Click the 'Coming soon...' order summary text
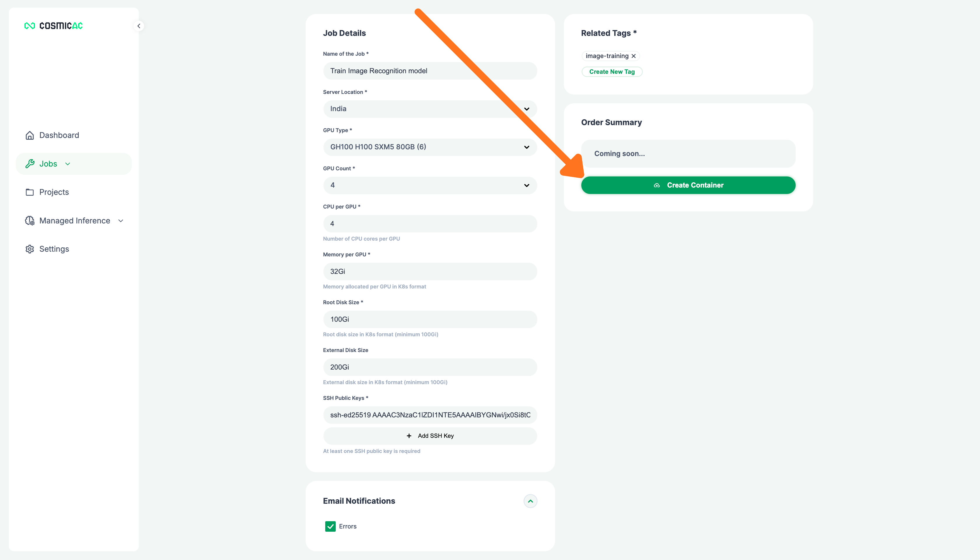Screen dimensions: 980x560 619,154
